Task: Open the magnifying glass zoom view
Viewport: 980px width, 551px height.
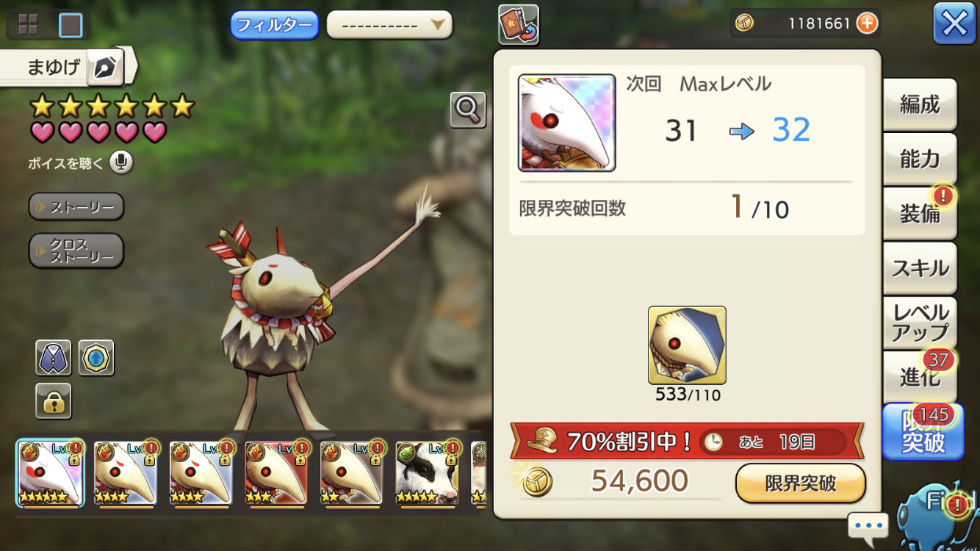Action: click(x=468, y=110)
